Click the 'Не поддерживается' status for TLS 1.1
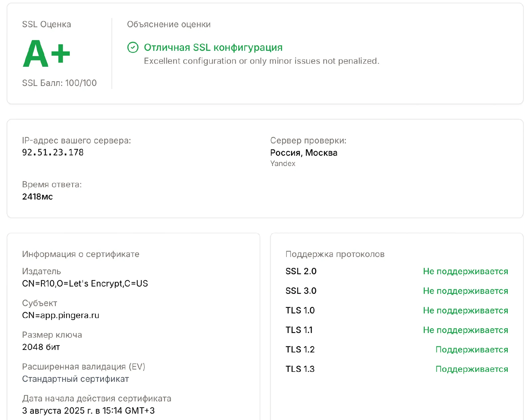This screenshot has height=420, width=531. [466, 330]
